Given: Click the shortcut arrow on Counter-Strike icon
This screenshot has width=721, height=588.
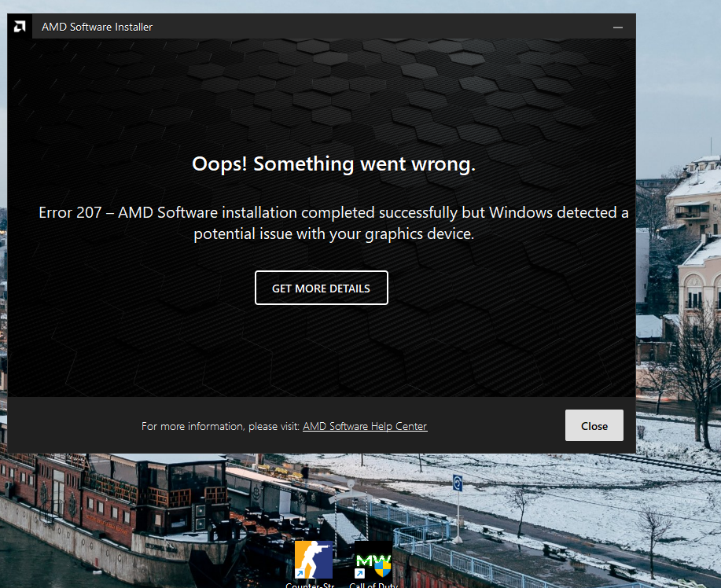Looking at the screenshot, I should (x=301, y=572).
